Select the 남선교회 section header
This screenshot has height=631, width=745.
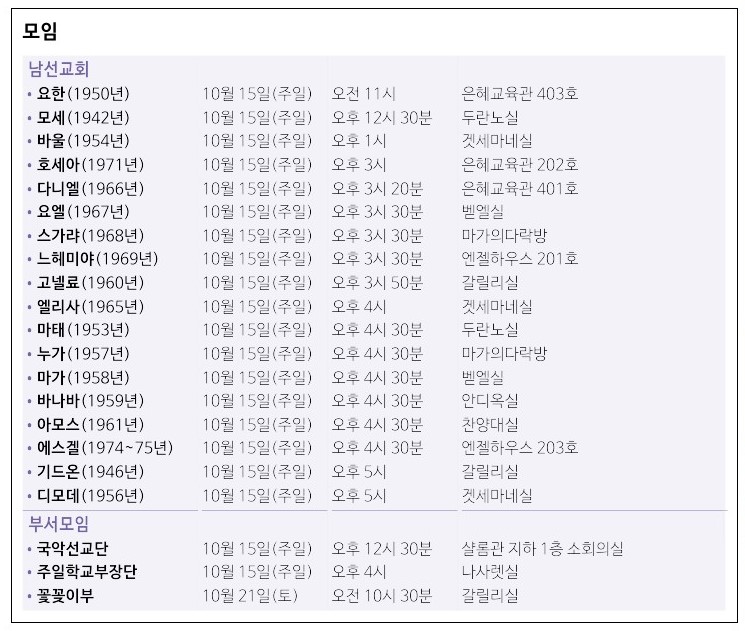59,69
